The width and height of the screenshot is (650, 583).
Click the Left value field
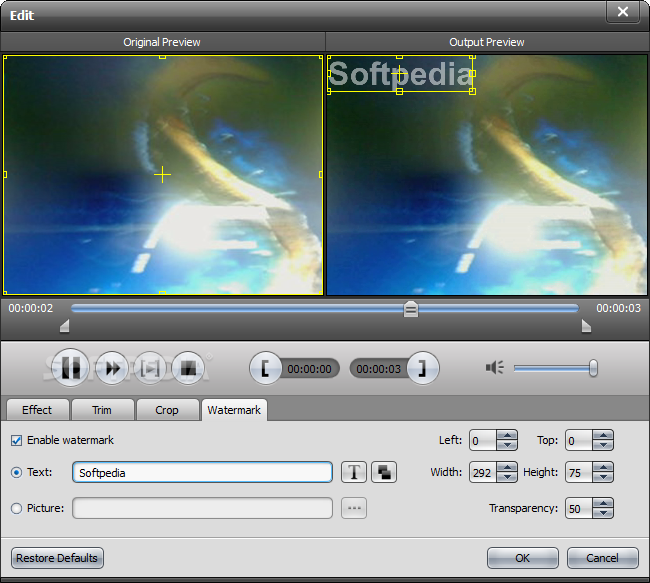(483, 440)
